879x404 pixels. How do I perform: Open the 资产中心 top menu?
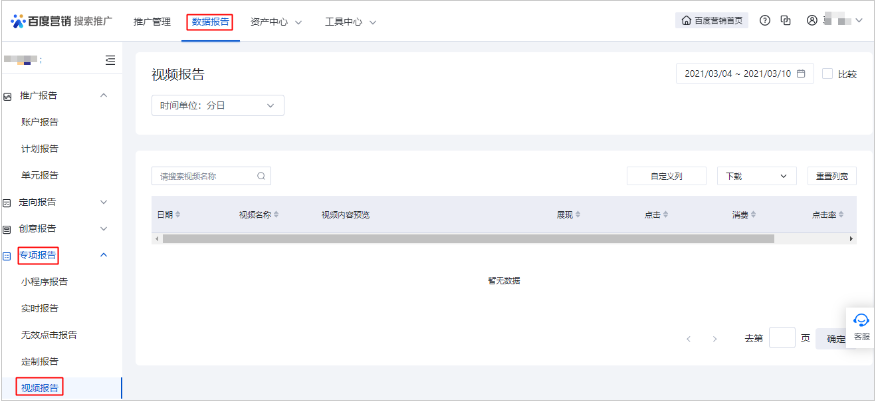coord(275,22)
